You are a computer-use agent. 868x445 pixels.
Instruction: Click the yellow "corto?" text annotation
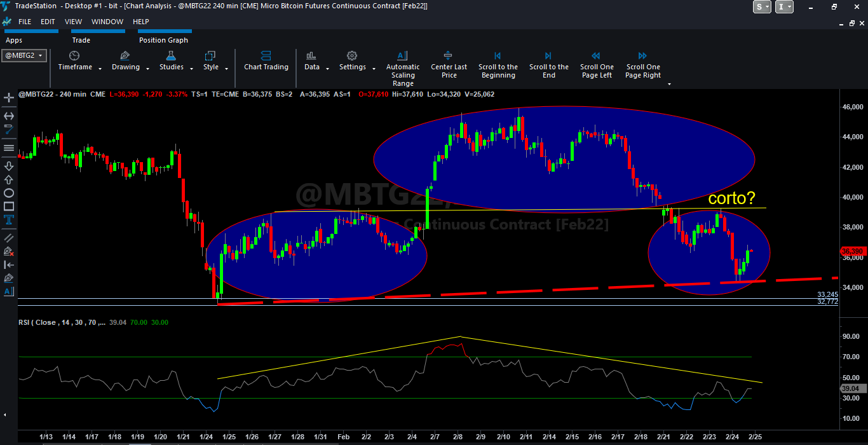[x=732, y=198]
